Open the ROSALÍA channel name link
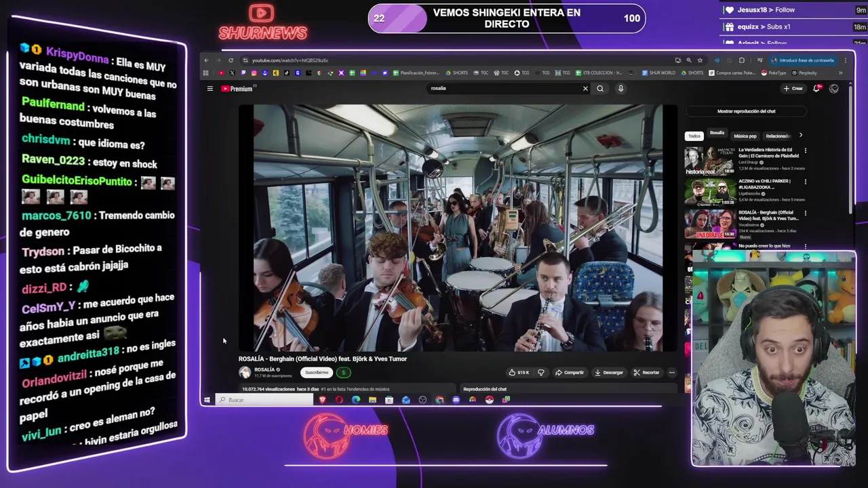Image resolution: width=868 pixels, height=488 pixels. pos(264,369)
